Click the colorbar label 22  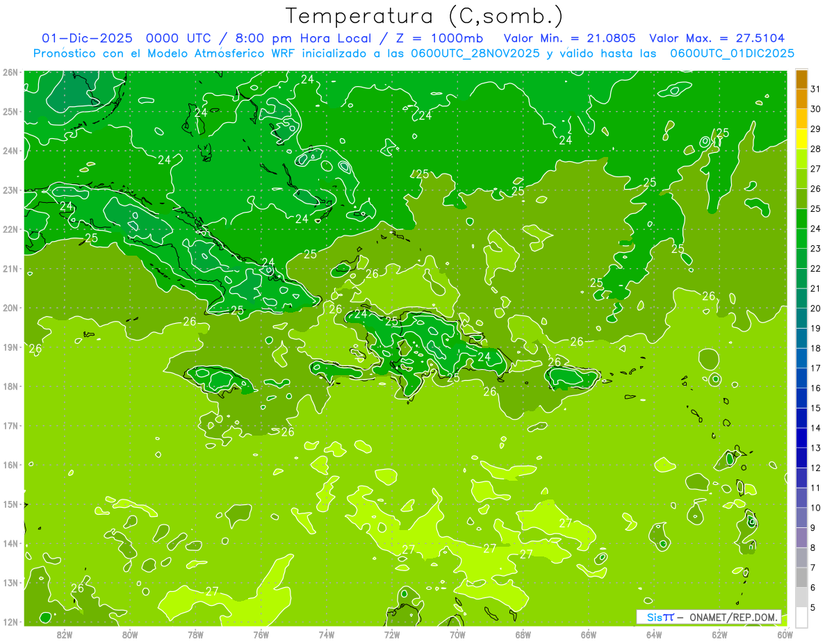[815, 269]
